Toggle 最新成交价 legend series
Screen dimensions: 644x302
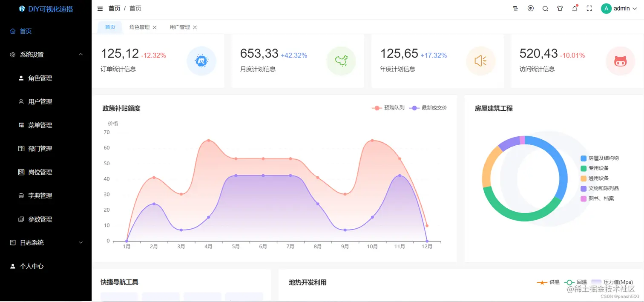click(x=428, y=108)
